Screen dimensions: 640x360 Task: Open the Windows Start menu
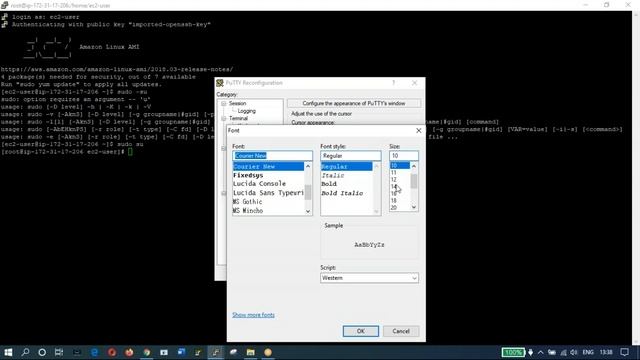click(8, 352)
